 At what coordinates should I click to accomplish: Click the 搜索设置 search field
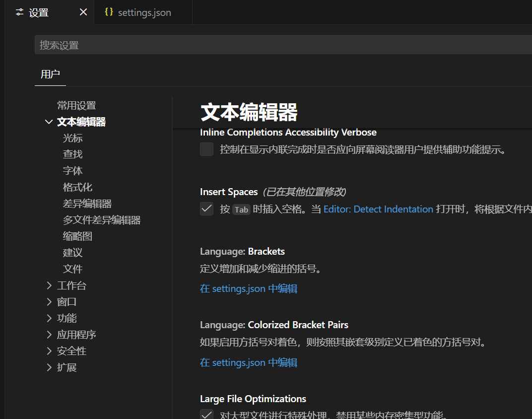pyautogui.click(x=199, y=45)
